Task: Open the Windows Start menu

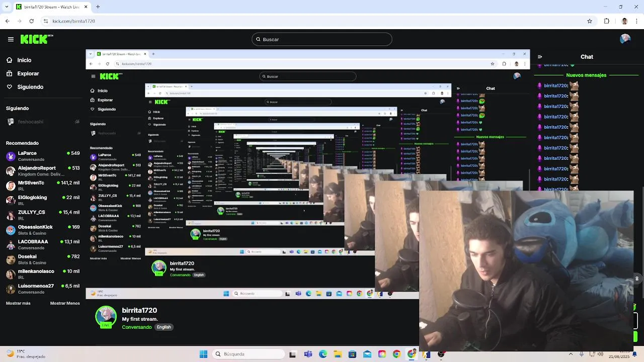Action: pos(203,354)
